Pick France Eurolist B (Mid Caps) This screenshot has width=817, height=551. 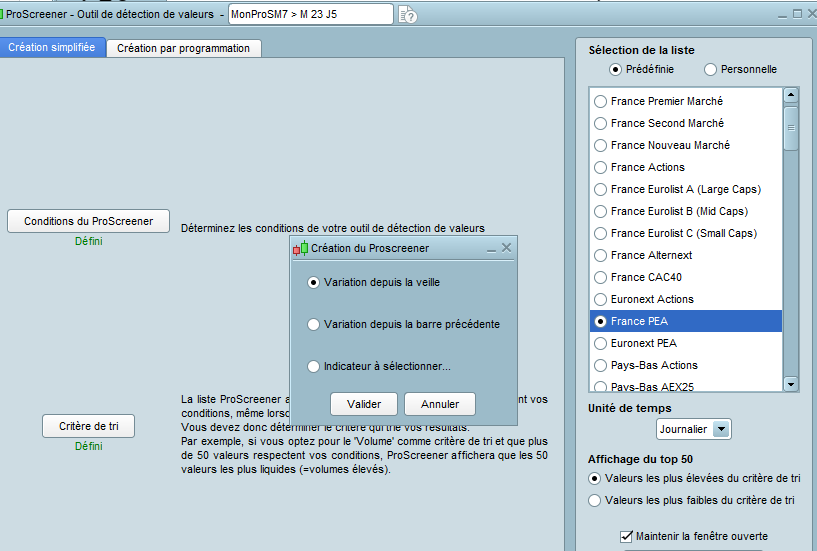686,211
